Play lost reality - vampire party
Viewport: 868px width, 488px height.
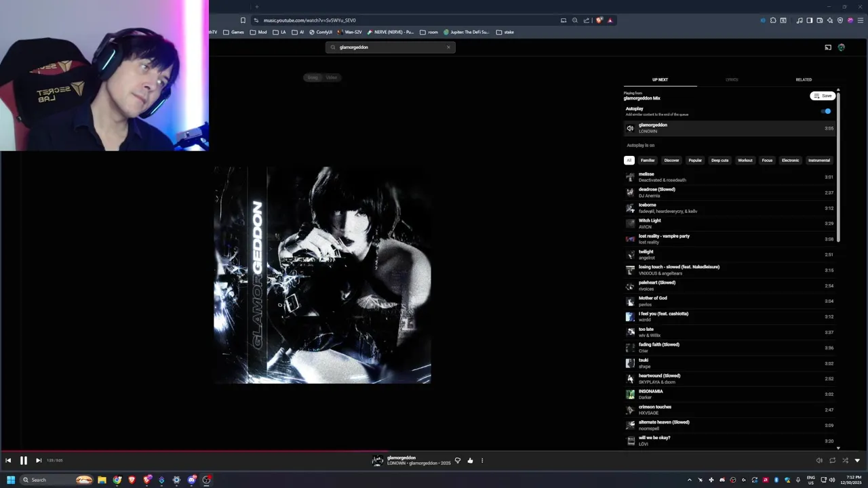[730, 239]
